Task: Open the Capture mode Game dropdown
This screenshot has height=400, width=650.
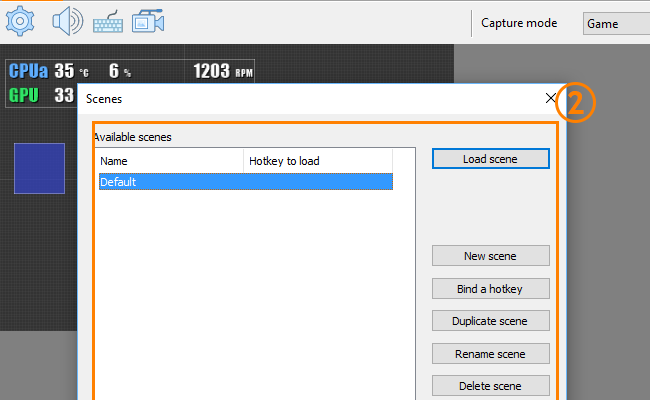Action: click(616, 24)
